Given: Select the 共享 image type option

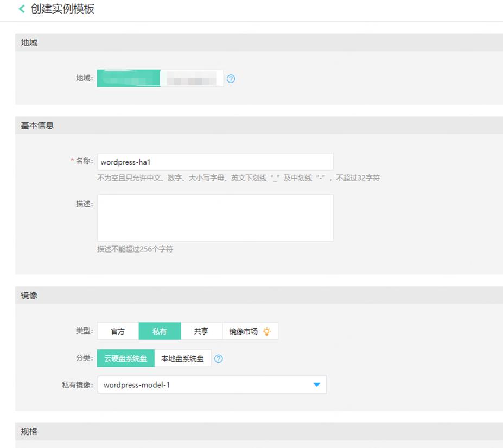Looking at the screenshot, I should click(x=201, y=331).
